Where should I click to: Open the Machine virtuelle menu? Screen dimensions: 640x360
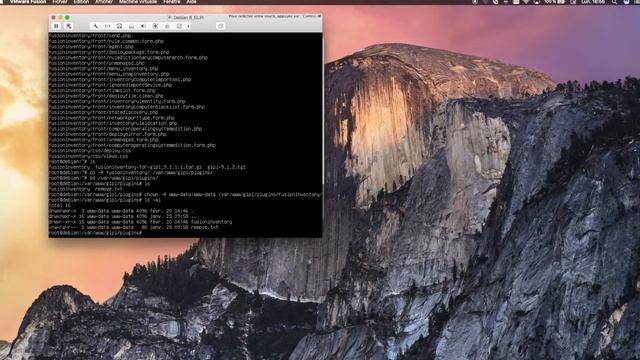coord(138,2)
